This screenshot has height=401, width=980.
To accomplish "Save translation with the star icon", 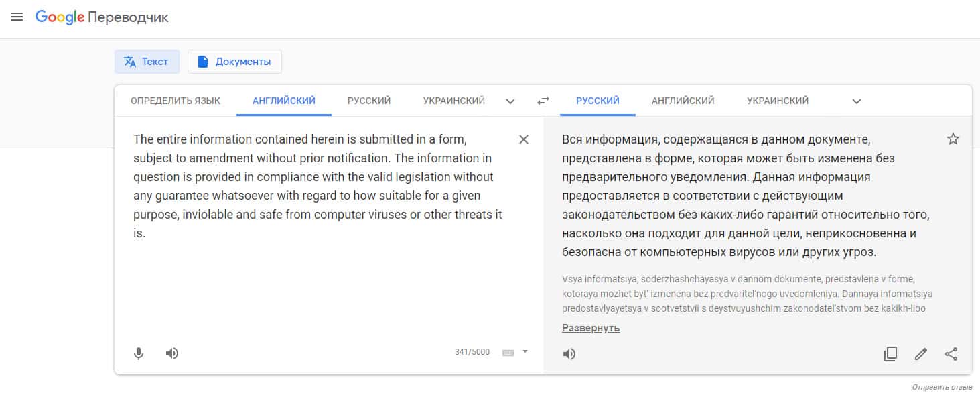I will [953, 139].
